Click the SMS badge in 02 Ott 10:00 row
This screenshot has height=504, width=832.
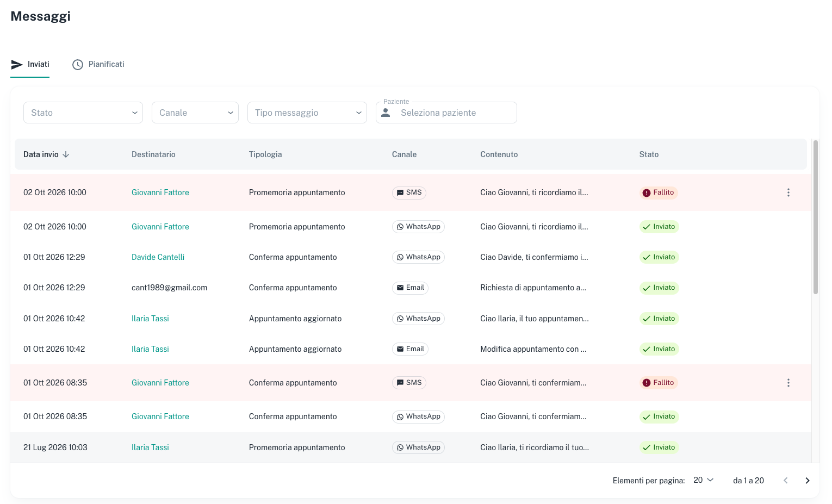pos(409,192)
